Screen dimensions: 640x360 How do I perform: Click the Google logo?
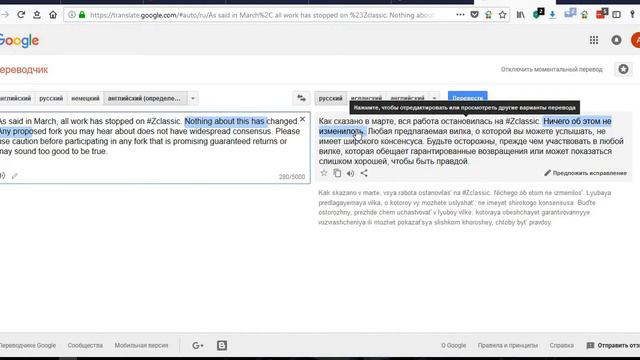coord(19,40)
